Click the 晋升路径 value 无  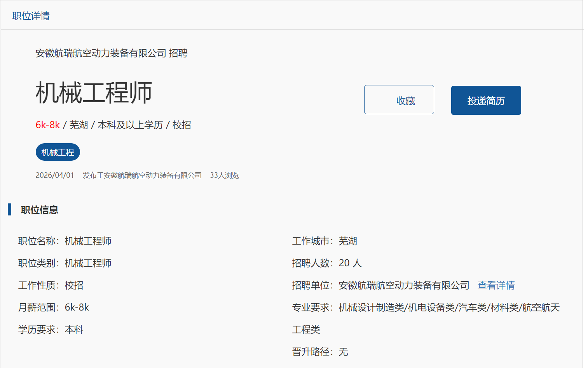pyautogui.click(x=343, y=352)
